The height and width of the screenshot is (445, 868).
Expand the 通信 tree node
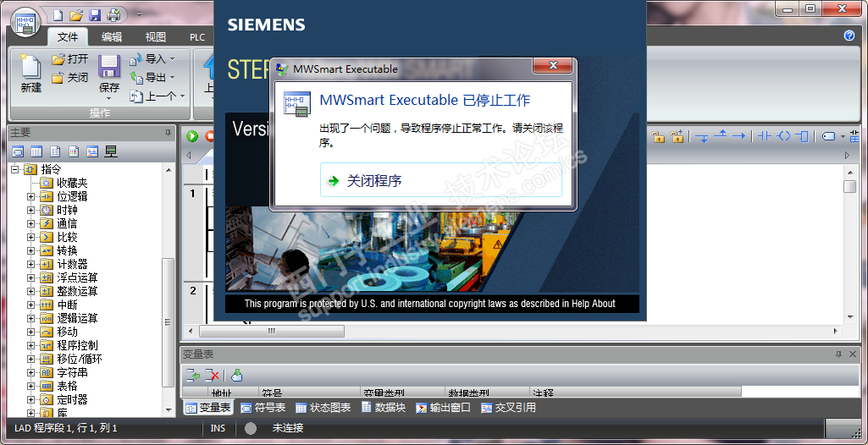[31, 223]
